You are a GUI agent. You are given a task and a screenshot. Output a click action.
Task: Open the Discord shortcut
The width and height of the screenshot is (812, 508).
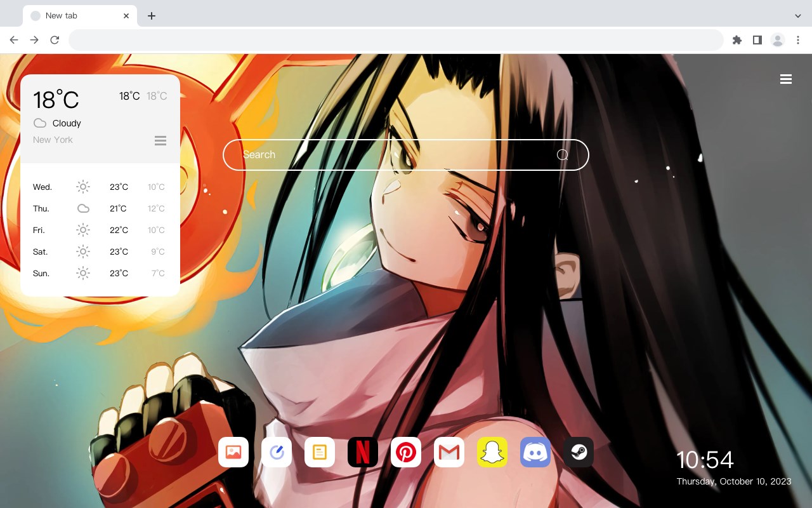pos(535,452)
